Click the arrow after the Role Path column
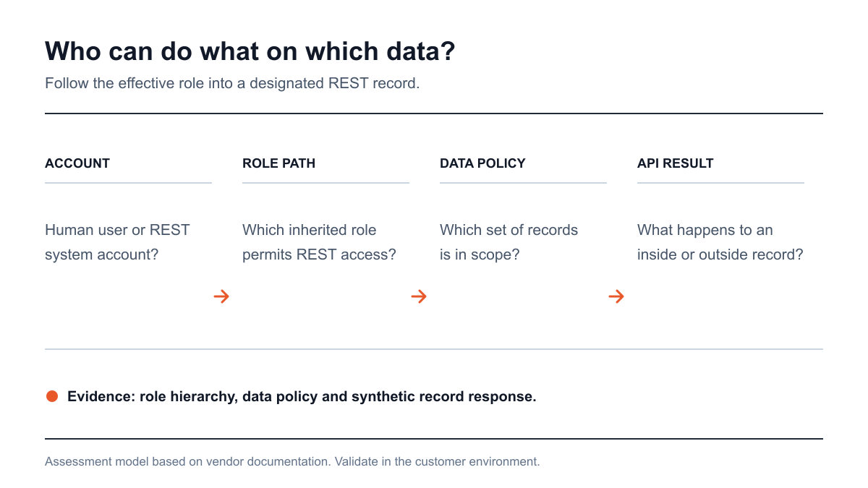Viewport: 868px width, 488px height. 419,296
